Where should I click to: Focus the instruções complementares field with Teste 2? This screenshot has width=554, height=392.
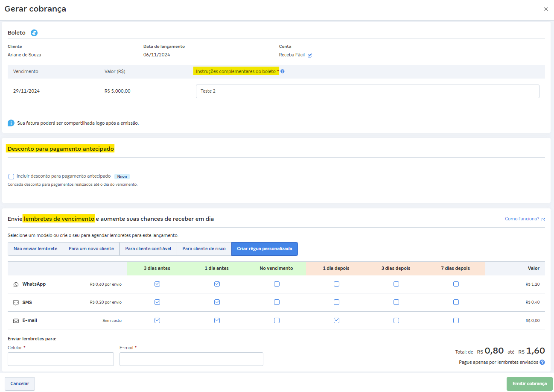(x=367, y=91)
